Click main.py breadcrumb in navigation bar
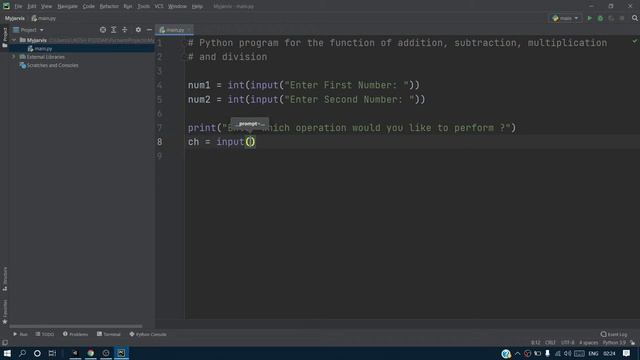 click(x=44, y=18)
